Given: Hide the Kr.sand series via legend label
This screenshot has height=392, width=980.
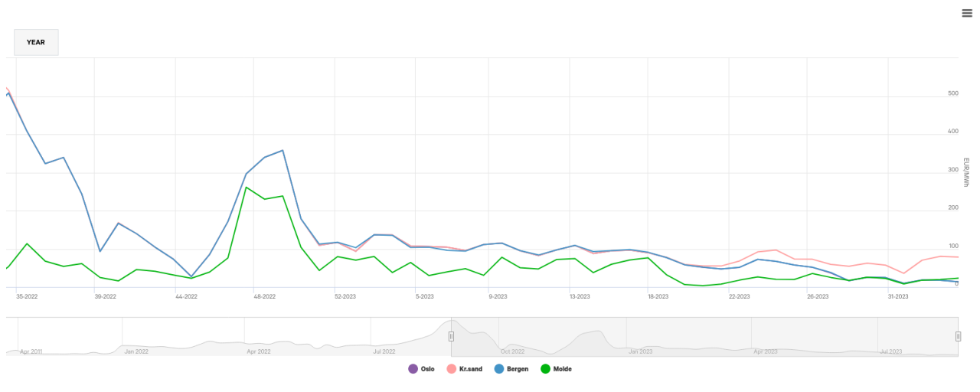Looking at the screenshot, I should [469, 369].
